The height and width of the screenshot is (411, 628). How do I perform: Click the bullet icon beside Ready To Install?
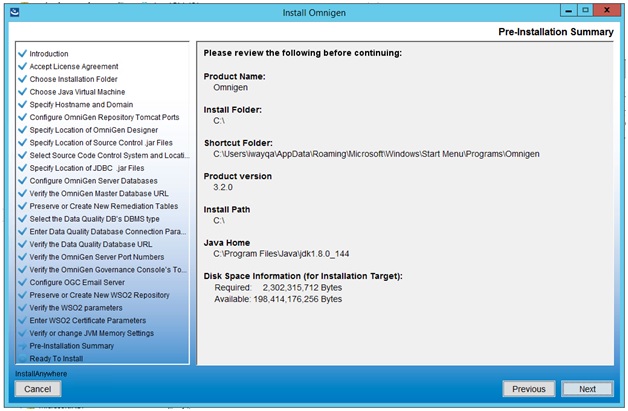22,358
